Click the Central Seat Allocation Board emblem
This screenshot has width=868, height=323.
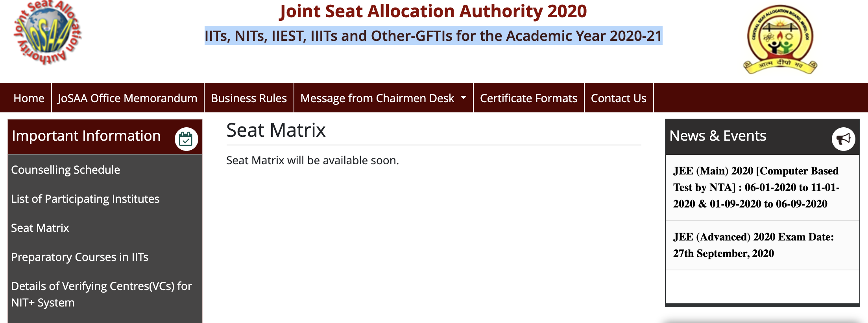tap(780, 39)
